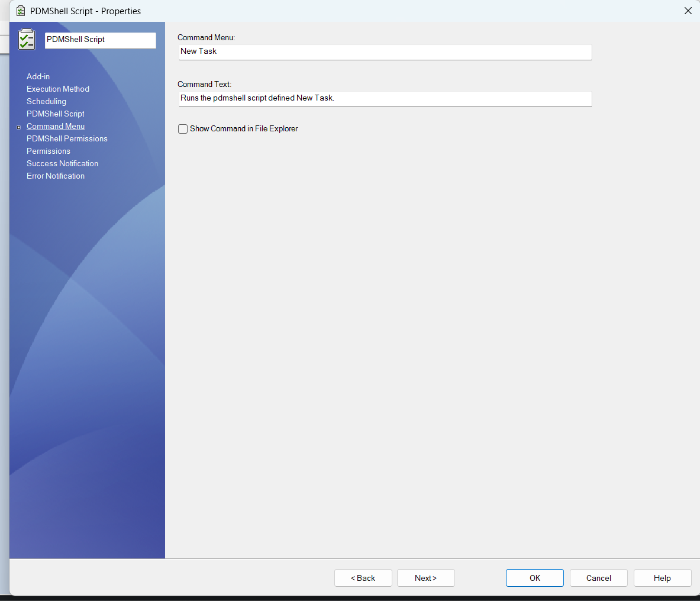Select Scheduling in the sidebar
The image size is (700, 601).
(x=46, y=101)
